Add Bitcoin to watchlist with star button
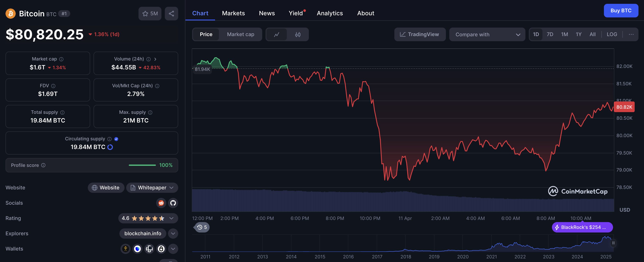The height and width of the screenshot is (262, 644). 150,14
